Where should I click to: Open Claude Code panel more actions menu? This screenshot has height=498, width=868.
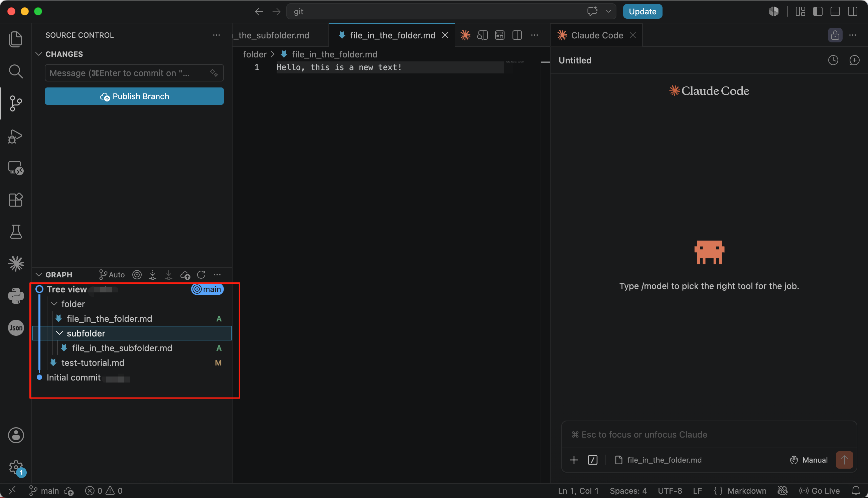pos(853,35)
